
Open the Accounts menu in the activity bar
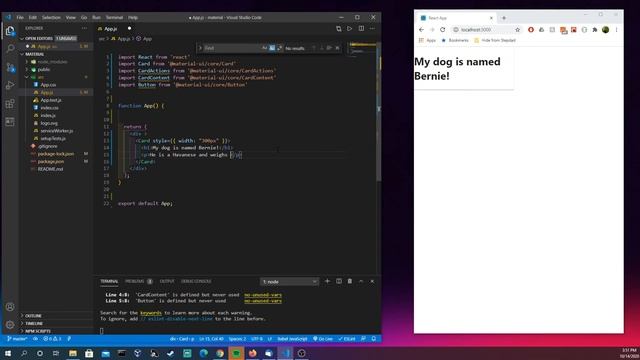(x=10, y=307)
